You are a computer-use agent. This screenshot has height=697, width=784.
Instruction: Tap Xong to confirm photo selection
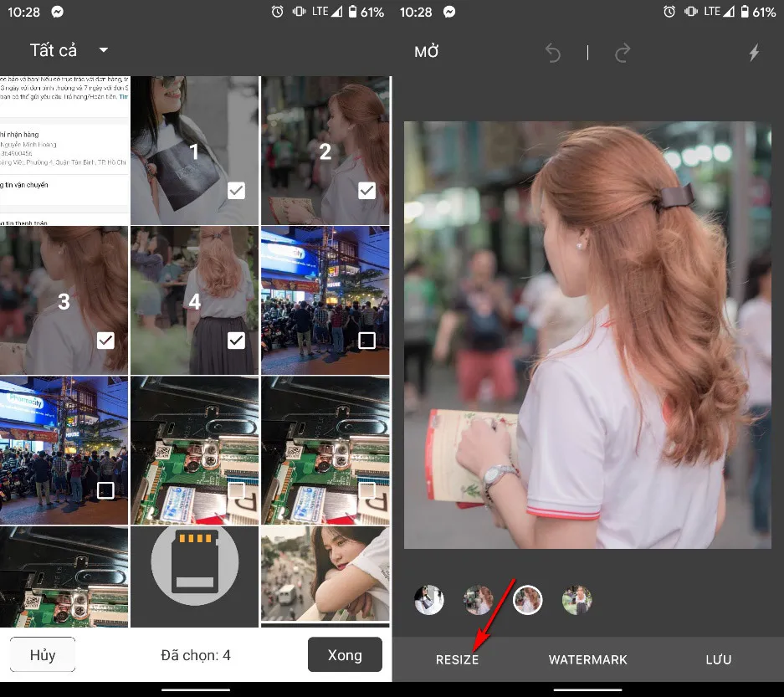coord(344,654)
